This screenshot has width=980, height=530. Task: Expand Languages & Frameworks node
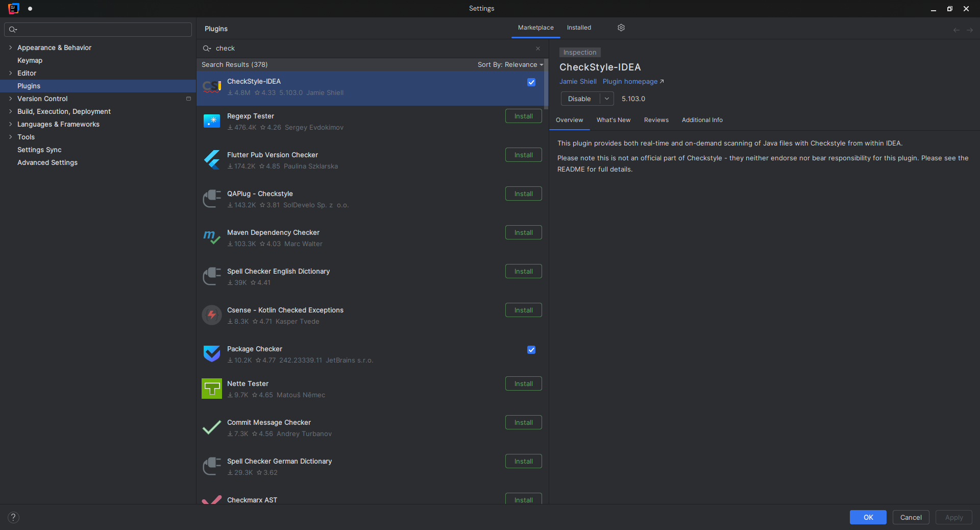tap(10, 124)
